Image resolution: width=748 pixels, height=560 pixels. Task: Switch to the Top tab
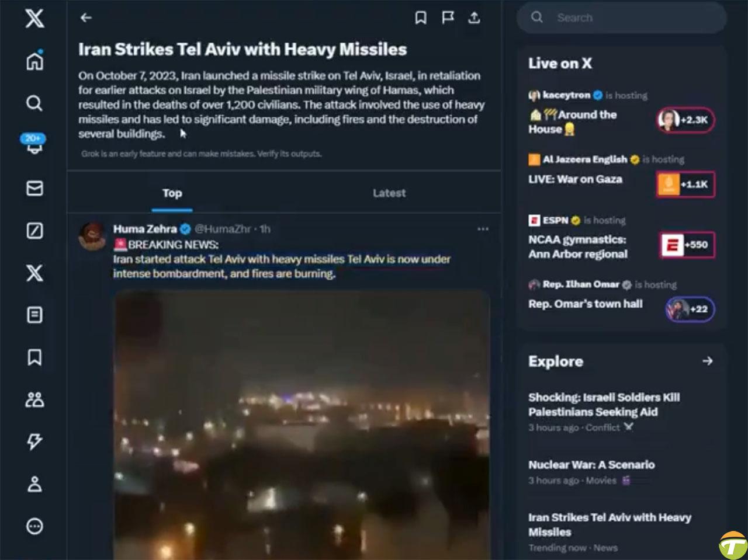172,193
